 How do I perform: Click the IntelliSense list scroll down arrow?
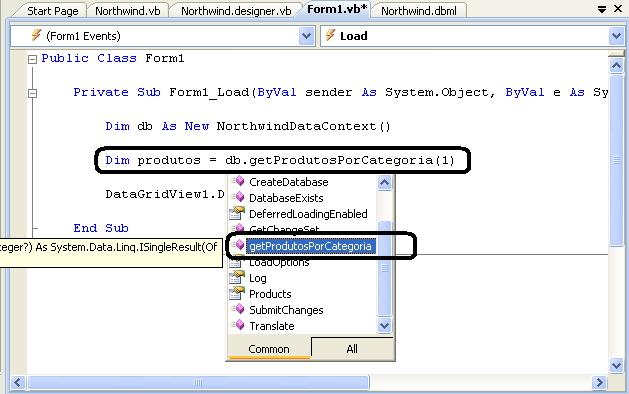[x=384, y=325]
